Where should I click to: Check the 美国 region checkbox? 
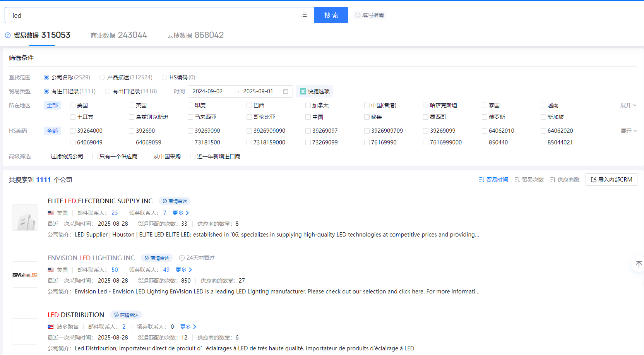point(72,105)
